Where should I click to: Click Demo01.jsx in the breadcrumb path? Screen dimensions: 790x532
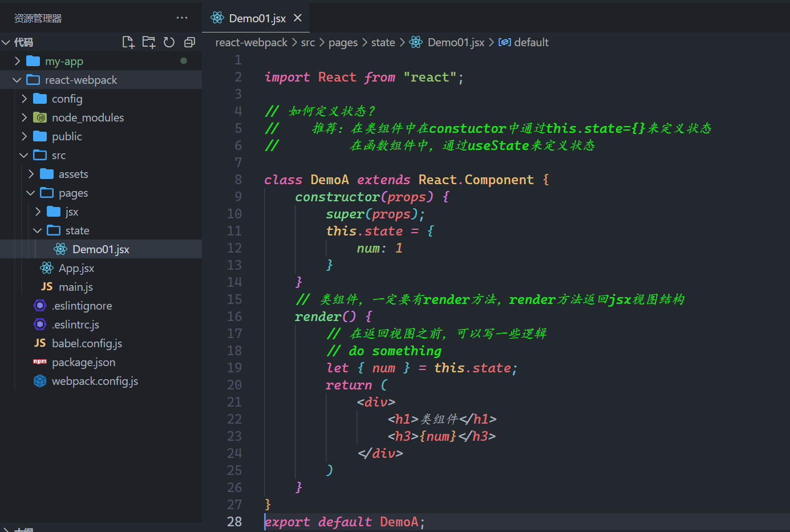[456, 42]
